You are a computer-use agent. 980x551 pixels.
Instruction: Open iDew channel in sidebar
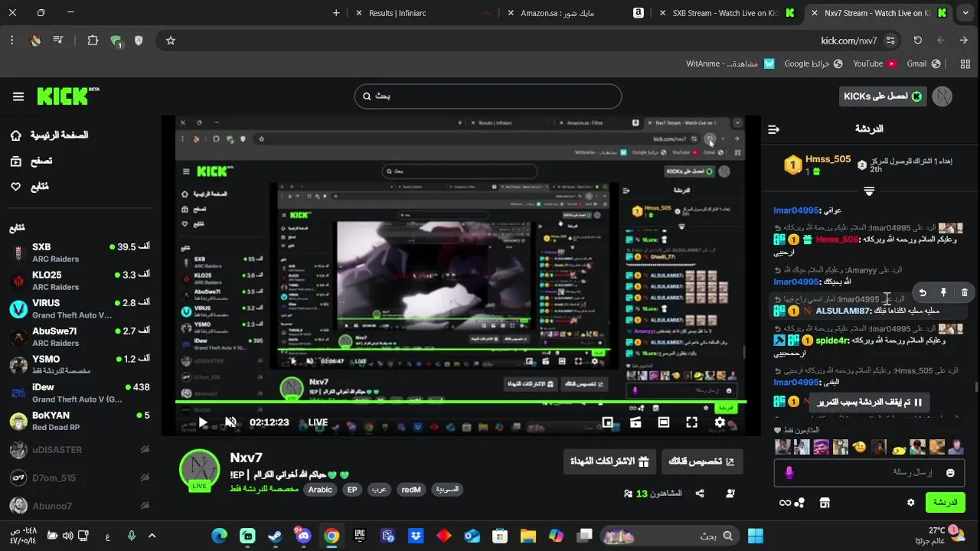click(80, 393)
